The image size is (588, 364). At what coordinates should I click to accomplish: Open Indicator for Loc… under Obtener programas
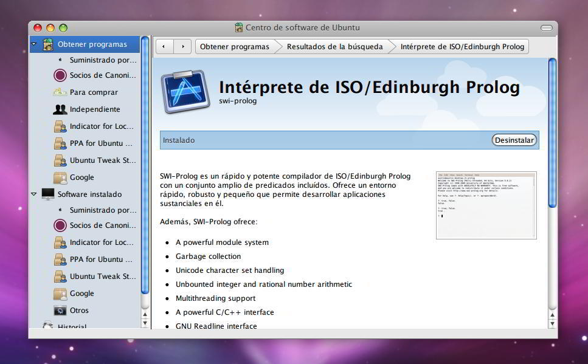tap(101, 126)
